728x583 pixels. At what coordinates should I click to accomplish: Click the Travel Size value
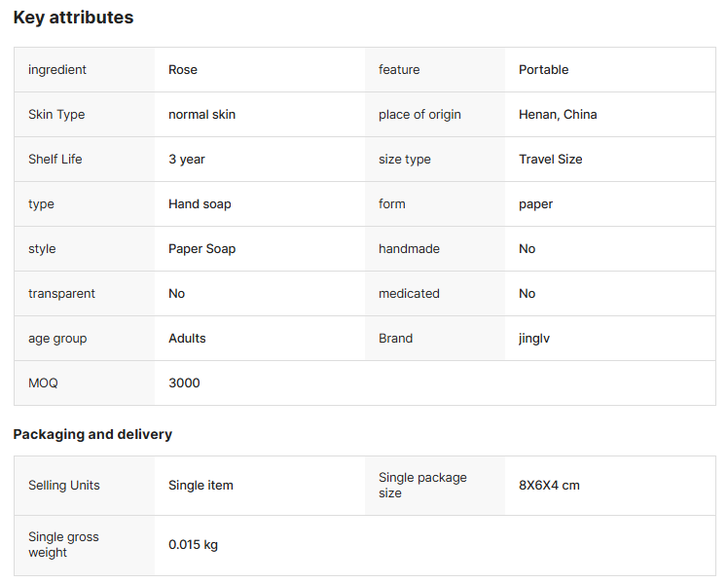(x=550, y=160)
